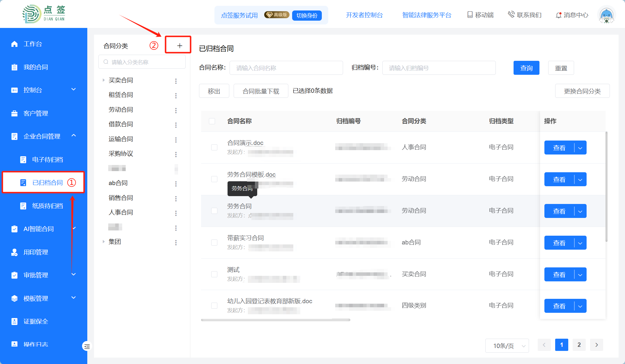Open 审批管理 sidebar menu
The image size is (625, 364).
click(44, 275)
